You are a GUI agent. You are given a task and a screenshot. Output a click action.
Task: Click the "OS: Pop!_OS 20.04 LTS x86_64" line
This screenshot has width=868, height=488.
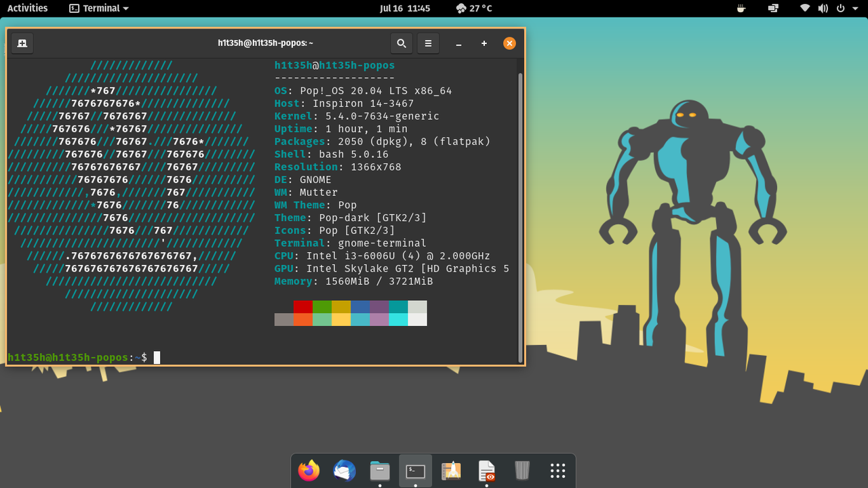[363, 91]
